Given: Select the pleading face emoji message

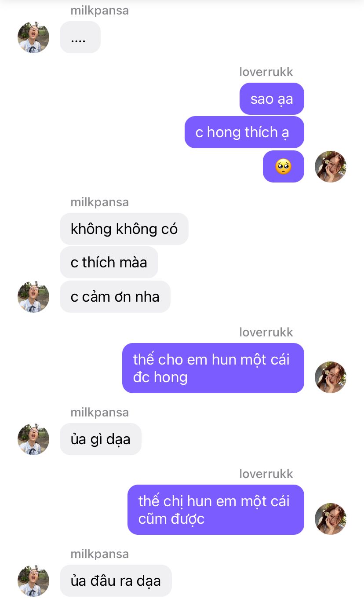Looking at the screenshot, I should (284, 166).
